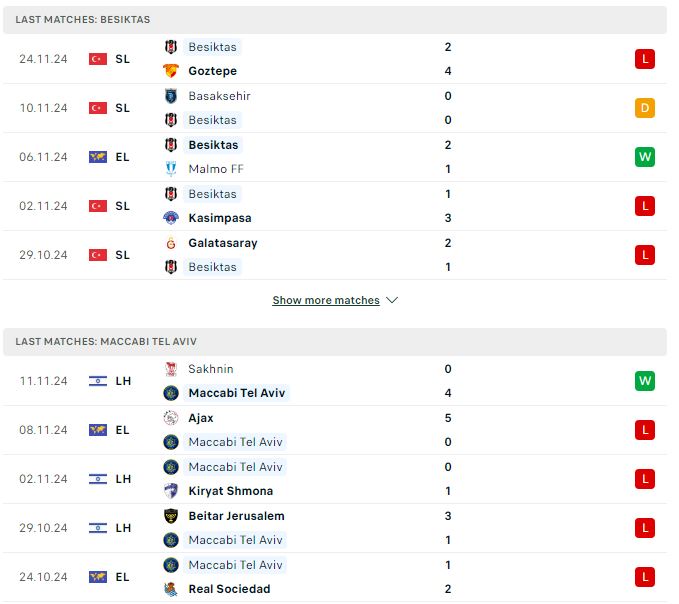Click the Kasimpasa club crest icon
Screen dimensions: 679x604
coord(171,218)
